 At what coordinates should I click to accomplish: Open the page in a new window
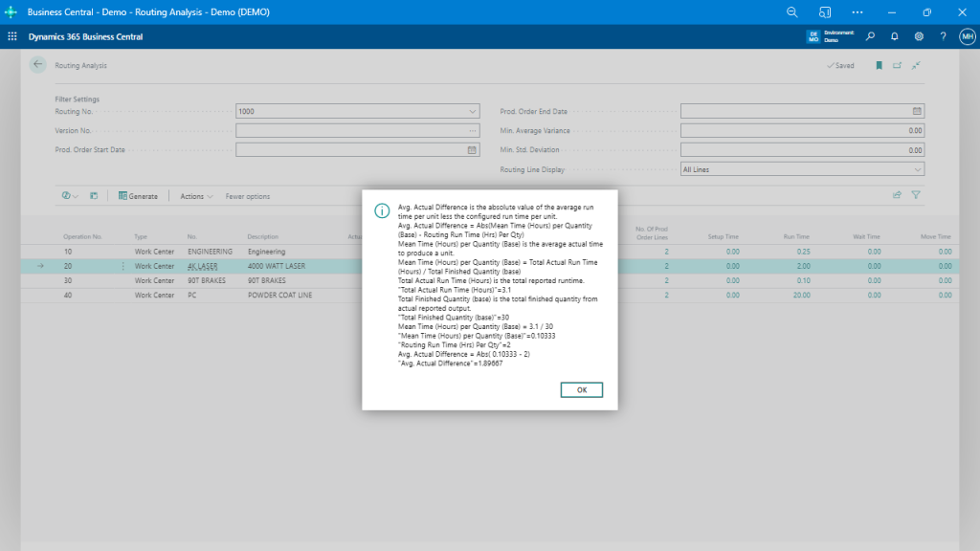coord(897,65)
